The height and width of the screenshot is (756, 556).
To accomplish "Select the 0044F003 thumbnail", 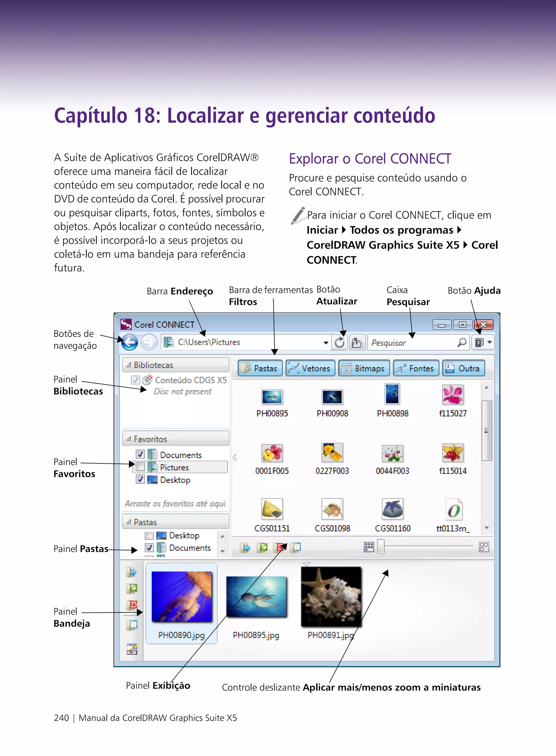I will pos(393,453).
